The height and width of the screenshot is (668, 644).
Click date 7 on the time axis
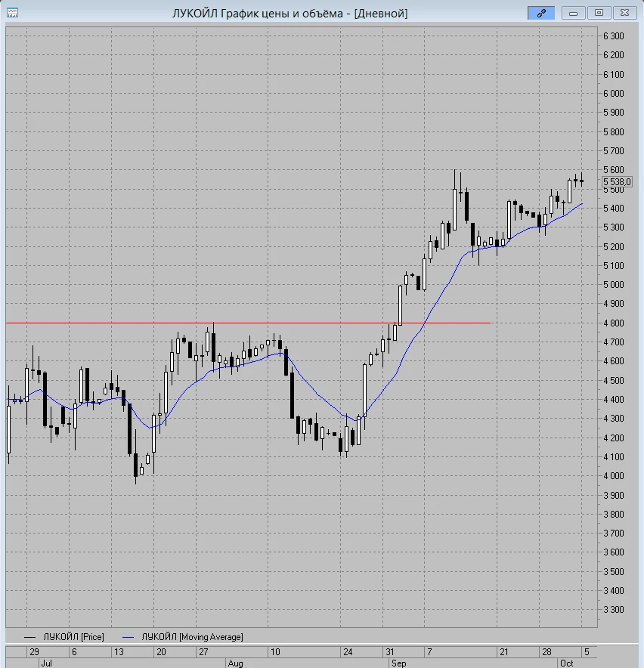point(429,652)
